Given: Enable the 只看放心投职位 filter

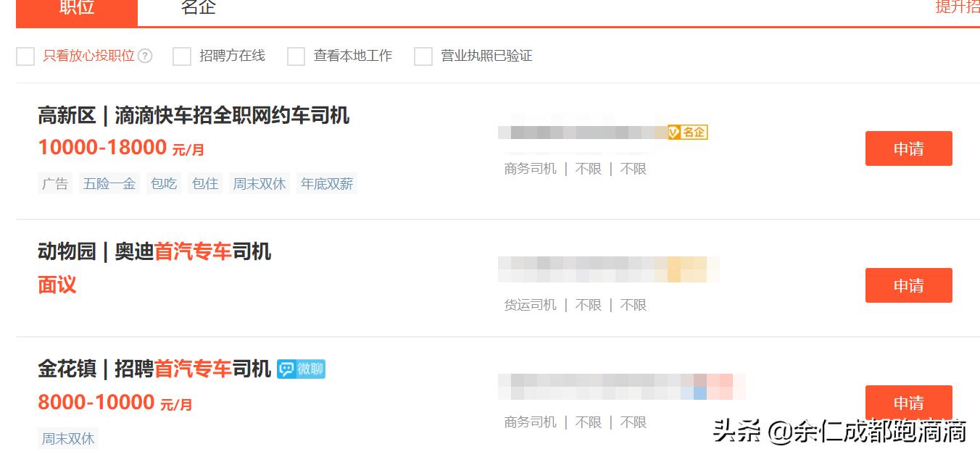Looking at the screenshot, I should (x=24, y=56).
